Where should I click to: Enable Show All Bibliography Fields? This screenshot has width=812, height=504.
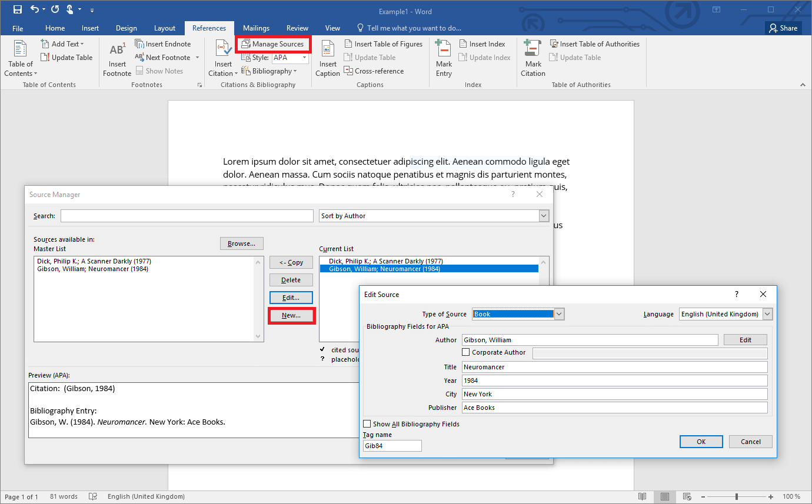[x=367, y=424]
